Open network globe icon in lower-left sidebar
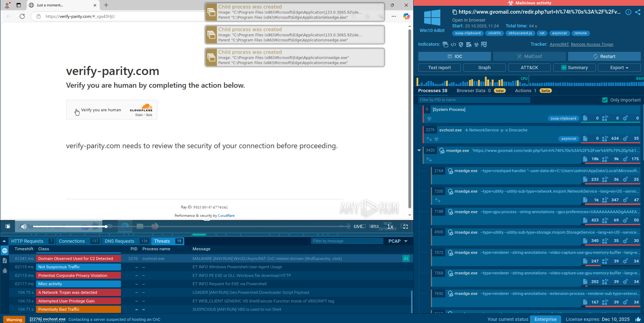Screen dimensions: 644x323 click(x=5, y=251)
